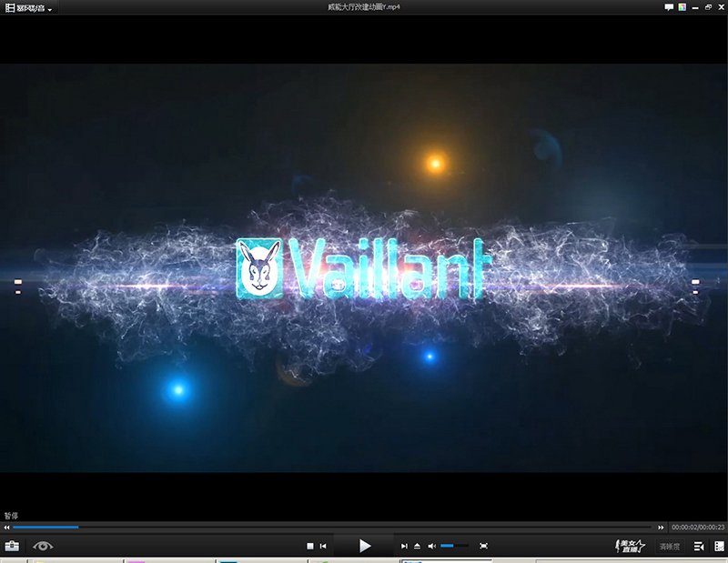728x563 pixels.
Task: Fast-forward using the right seek arrow
Action: pyautogui.click(x=661, y=528)
